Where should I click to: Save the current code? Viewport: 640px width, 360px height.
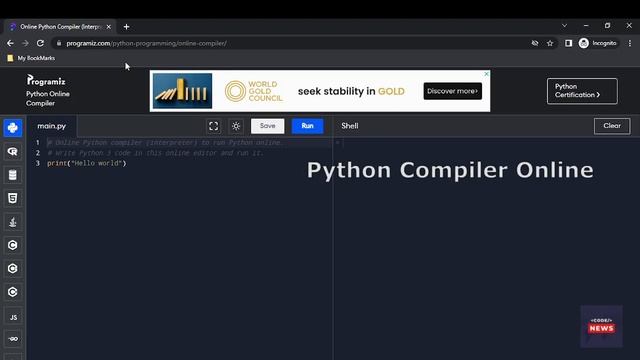point(267,126)
